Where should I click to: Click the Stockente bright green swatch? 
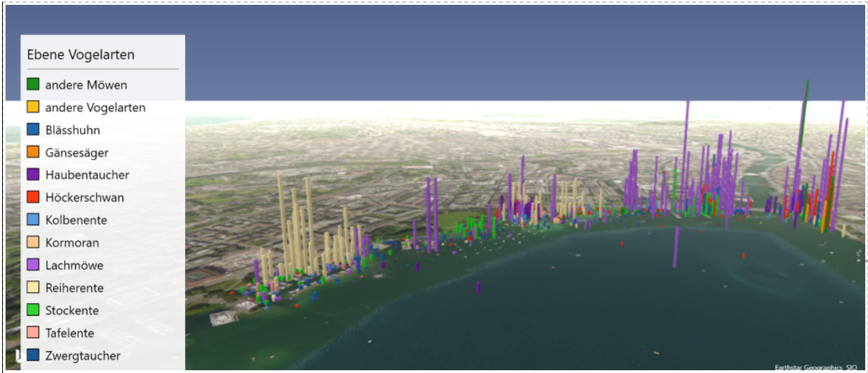[32, 310]
